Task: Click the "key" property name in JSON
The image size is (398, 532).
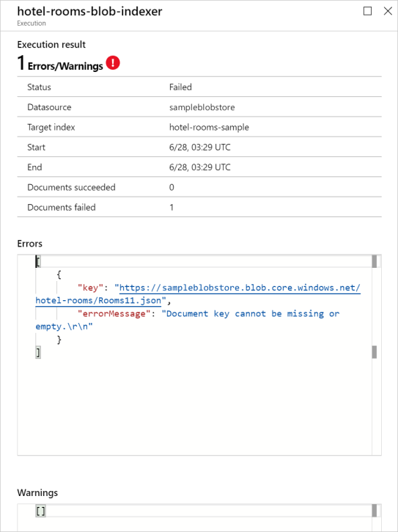Action: pos(90,288)
